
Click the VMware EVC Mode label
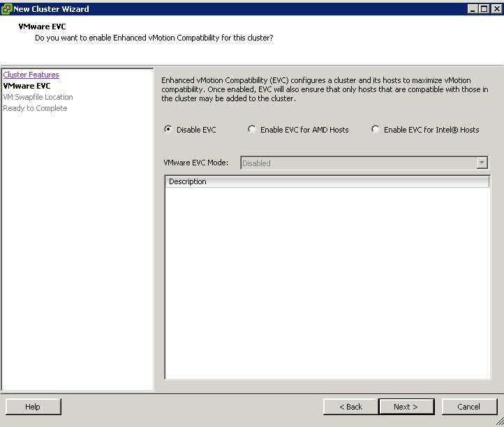195,163
